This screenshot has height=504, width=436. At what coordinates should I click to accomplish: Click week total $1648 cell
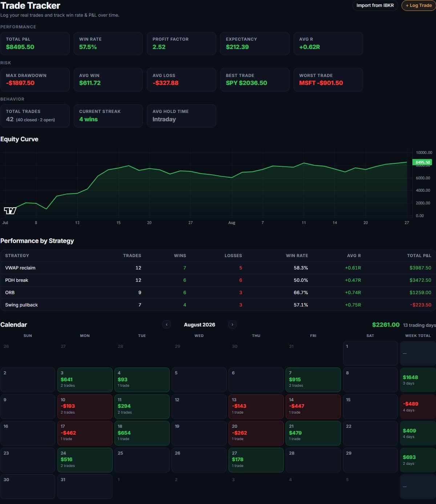click(x=418, y=380)
